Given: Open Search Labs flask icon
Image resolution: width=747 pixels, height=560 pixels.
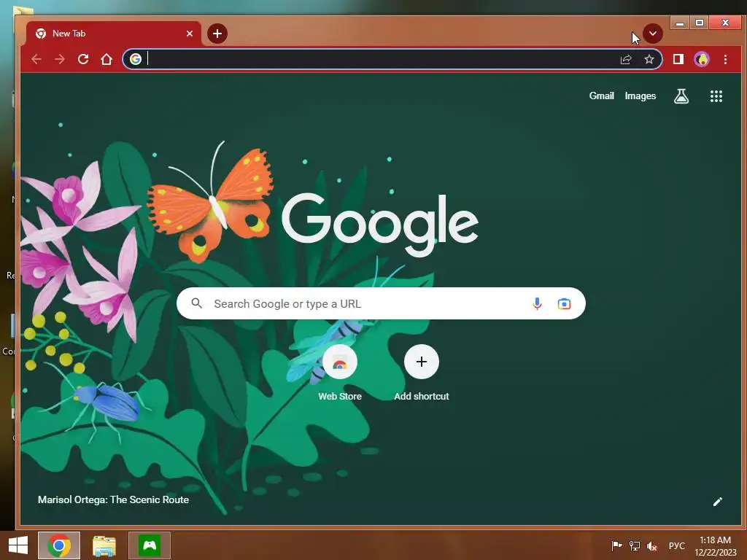Looking at the screenshot, I should (681, 96).
